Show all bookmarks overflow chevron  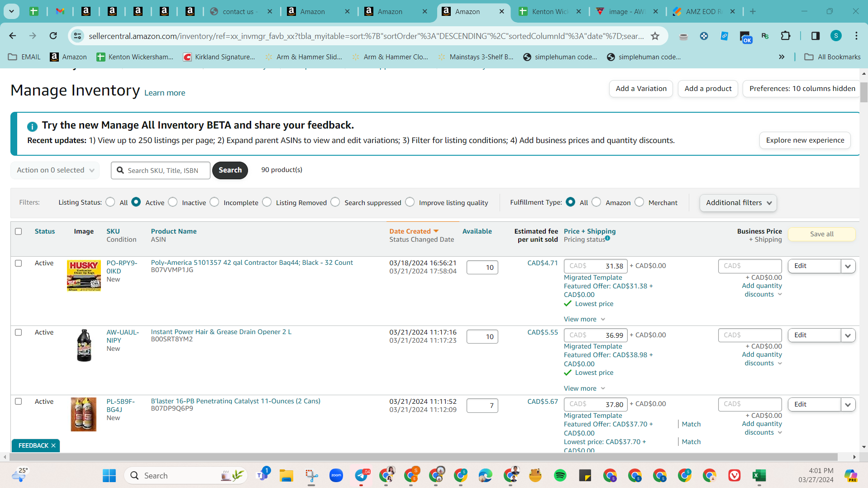pyautogui.click(x=782, y=57)
